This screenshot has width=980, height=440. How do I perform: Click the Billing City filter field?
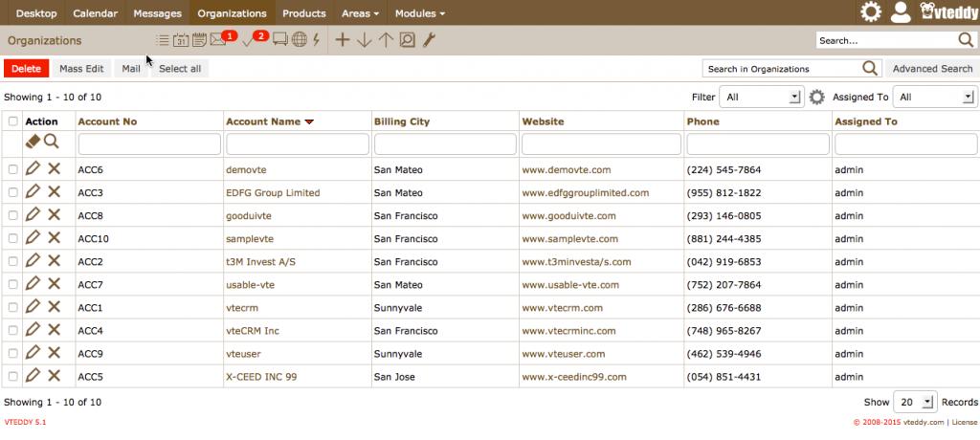coord(445,143)
